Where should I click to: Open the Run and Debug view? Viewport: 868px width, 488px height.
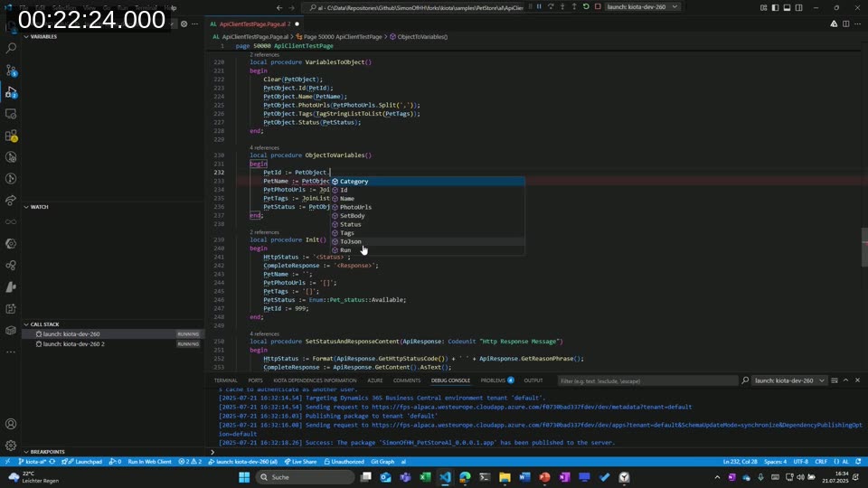click(x=11, y=92)
